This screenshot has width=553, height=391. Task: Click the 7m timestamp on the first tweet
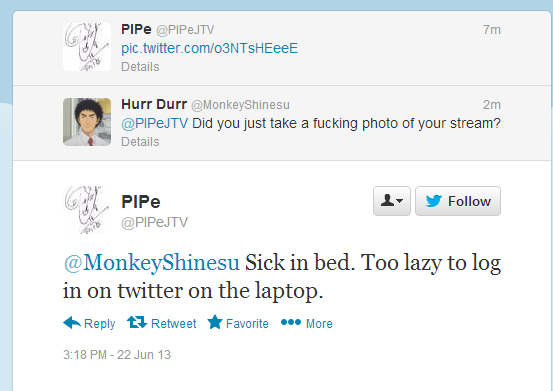click(492, 30)
